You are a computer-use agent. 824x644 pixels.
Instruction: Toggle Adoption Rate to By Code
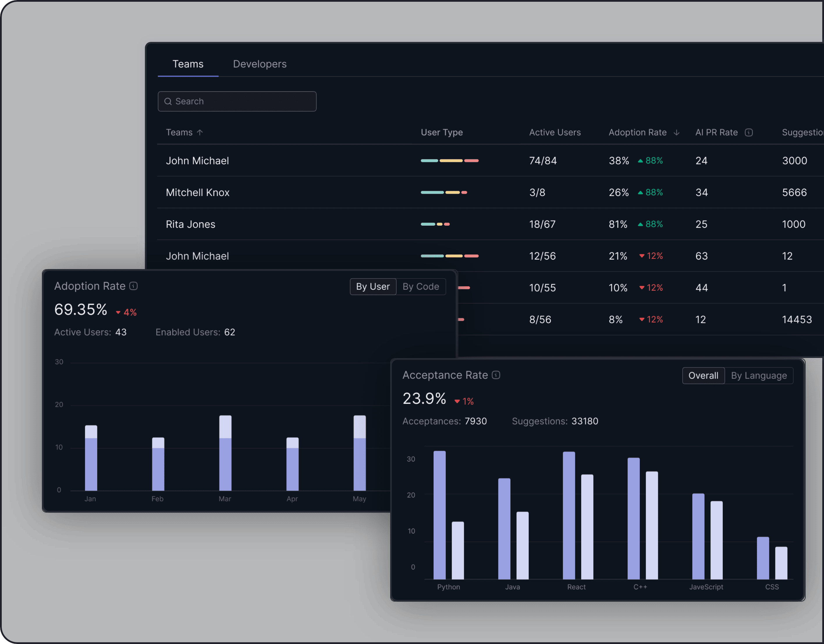coord(421,287)
